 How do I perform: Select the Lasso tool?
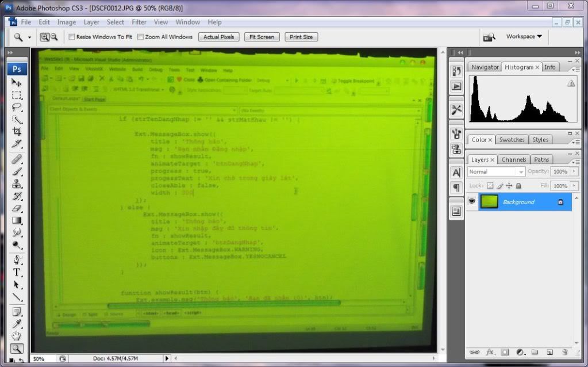coord(17,107)
